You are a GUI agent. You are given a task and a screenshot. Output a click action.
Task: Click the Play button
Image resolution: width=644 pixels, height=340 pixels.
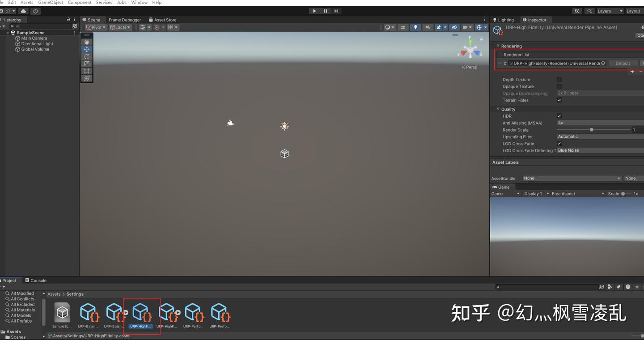314,11
